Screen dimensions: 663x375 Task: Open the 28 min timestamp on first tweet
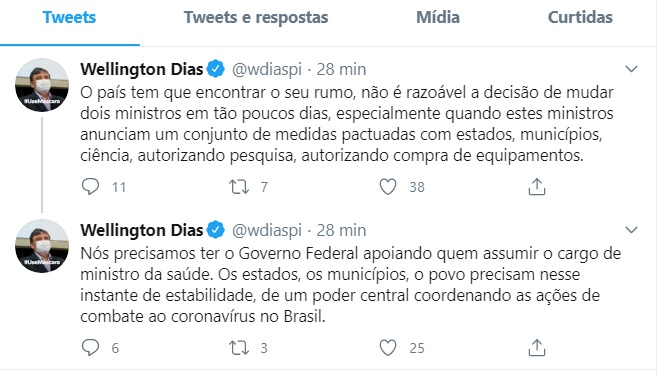point(341,69)
